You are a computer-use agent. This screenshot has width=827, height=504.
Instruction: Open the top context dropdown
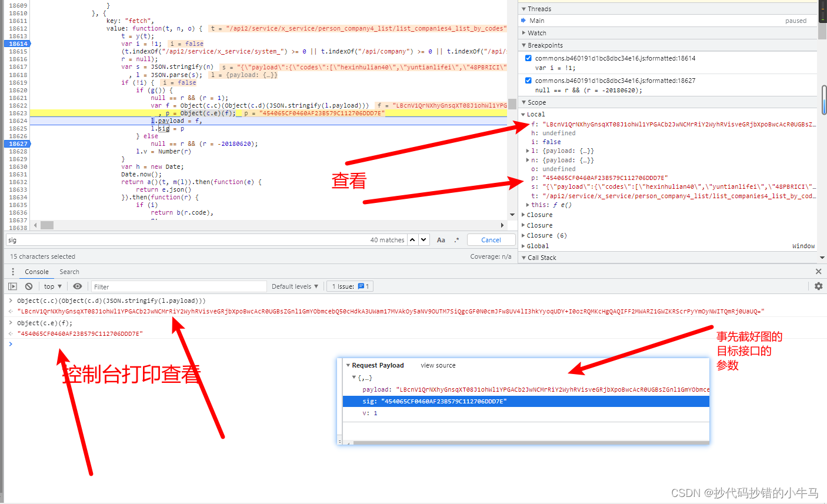click(x=52, y=286)
